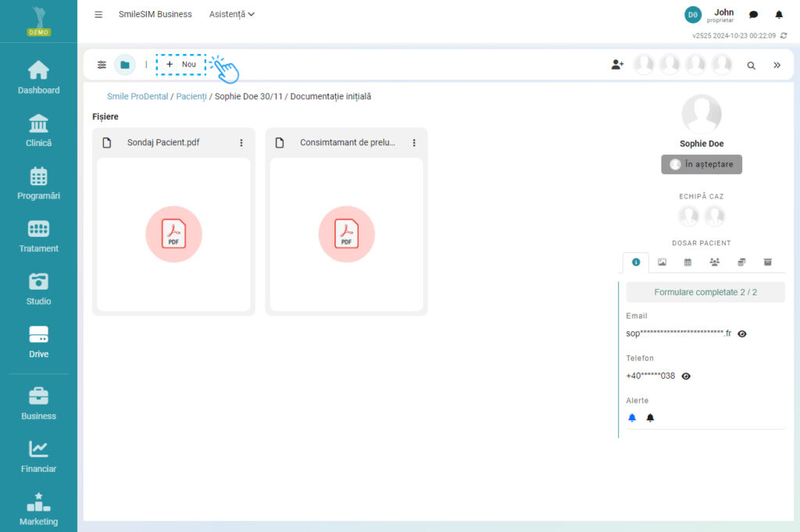Viewport: 800px width, 532px height.
Task: Open the Consimtamant PDF thumbnail
Action: pyautogui.click(x=346, y=234)
